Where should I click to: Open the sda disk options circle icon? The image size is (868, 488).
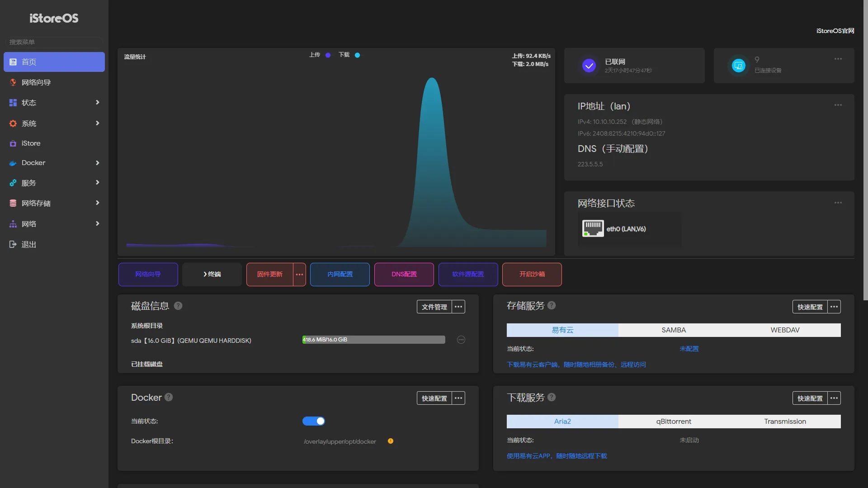coord(461,340)
